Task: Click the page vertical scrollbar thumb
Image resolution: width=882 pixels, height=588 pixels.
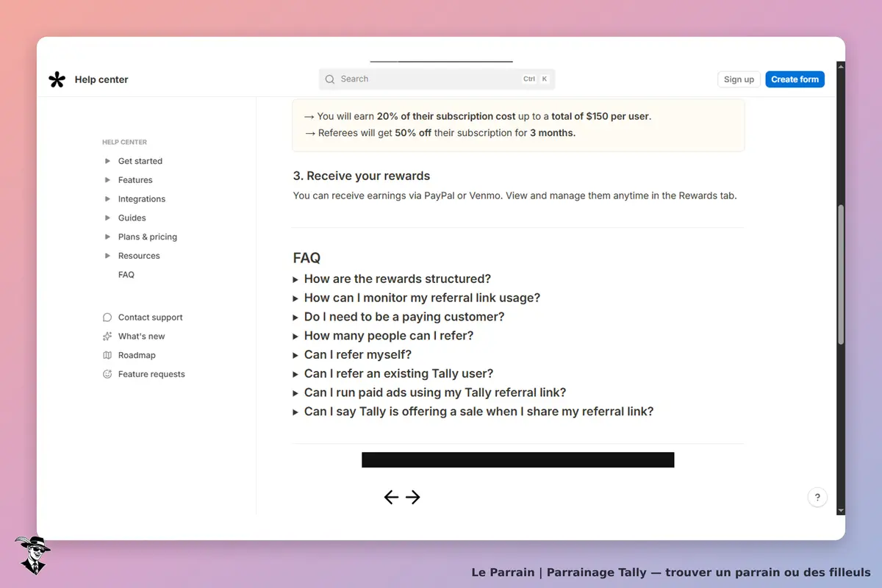Action: pos(841,274)
